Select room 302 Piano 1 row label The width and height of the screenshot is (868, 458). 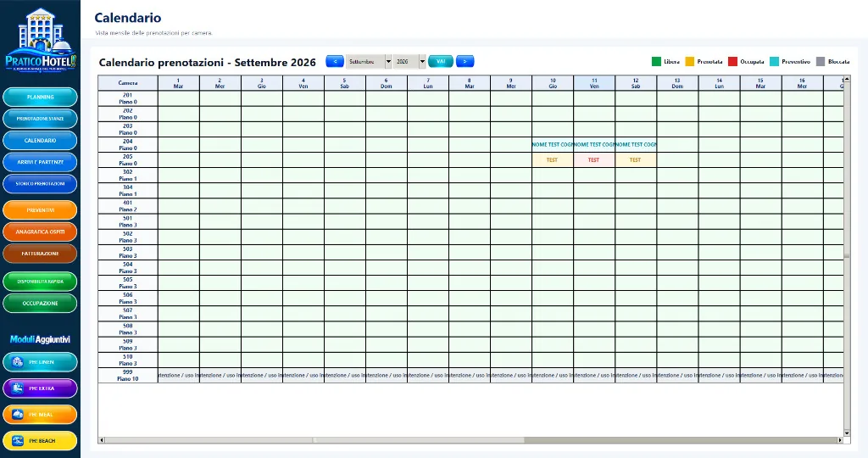(x=128, y=176)
